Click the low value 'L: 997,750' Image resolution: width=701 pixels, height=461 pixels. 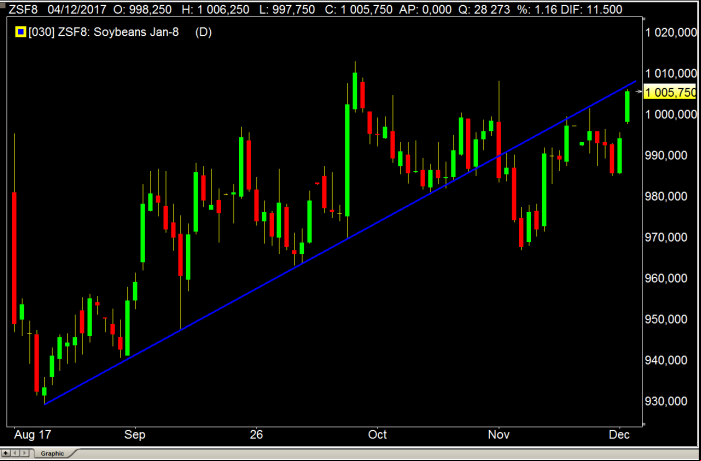tap(287, 9)
